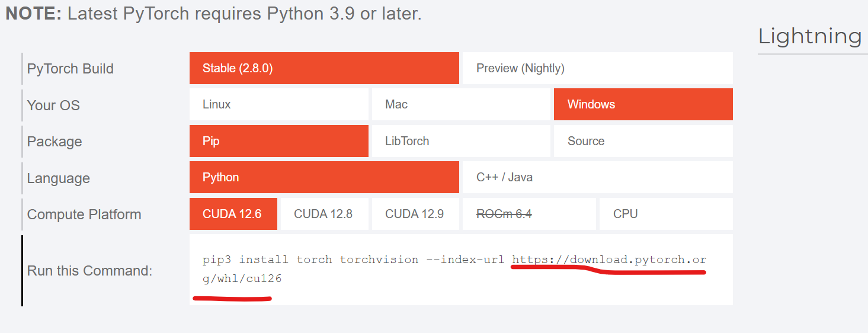Choose Linux as your OS
The height and width of the screenshot is (333, 868).
tap(279, 104)
